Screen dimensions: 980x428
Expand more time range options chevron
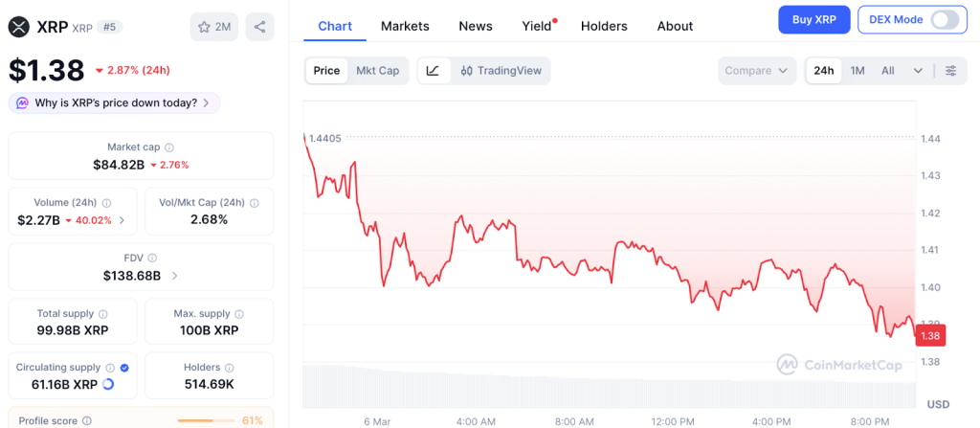[919, 71]
